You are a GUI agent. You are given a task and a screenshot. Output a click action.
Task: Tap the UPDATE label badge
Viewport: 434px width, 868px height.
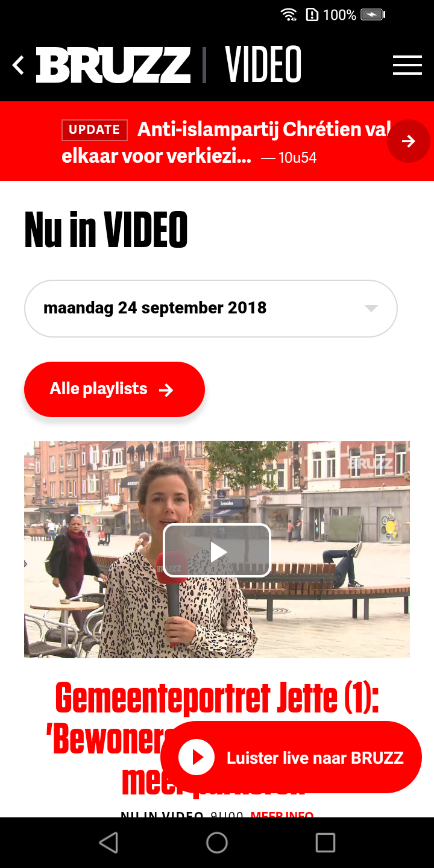[95, 130]
